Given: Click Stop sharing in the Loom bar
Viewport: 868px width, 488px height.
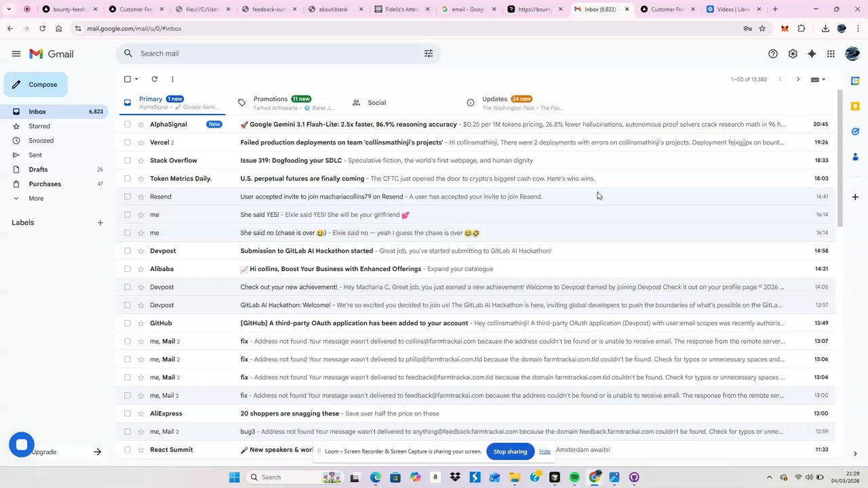Looking at the screenshot, I should tap(510, 451).
